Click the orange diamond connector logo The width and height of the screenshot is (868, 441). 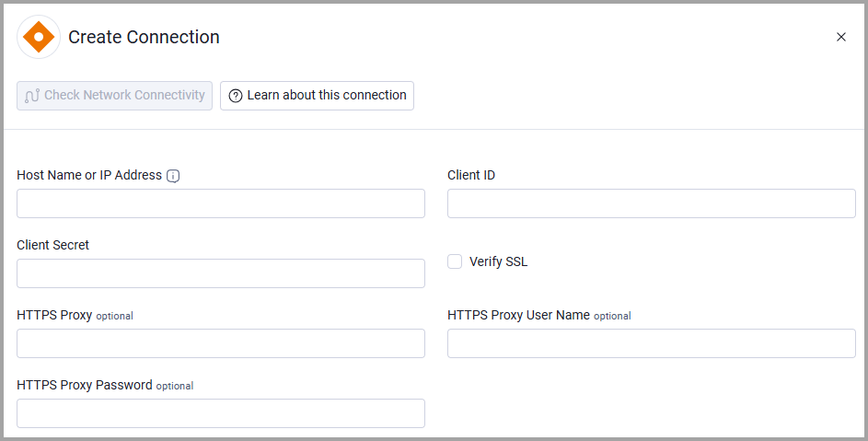click(39, 37)
